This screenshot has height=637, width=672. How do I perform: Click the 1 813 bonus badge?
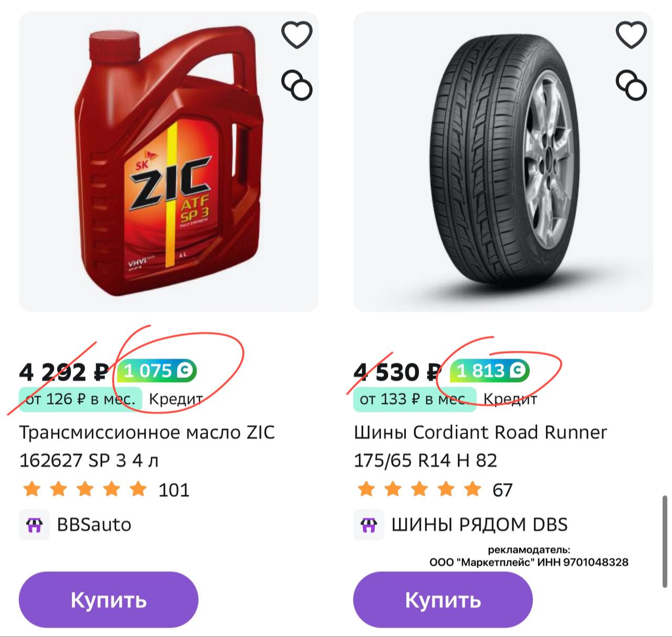click(x=490, y=371)
